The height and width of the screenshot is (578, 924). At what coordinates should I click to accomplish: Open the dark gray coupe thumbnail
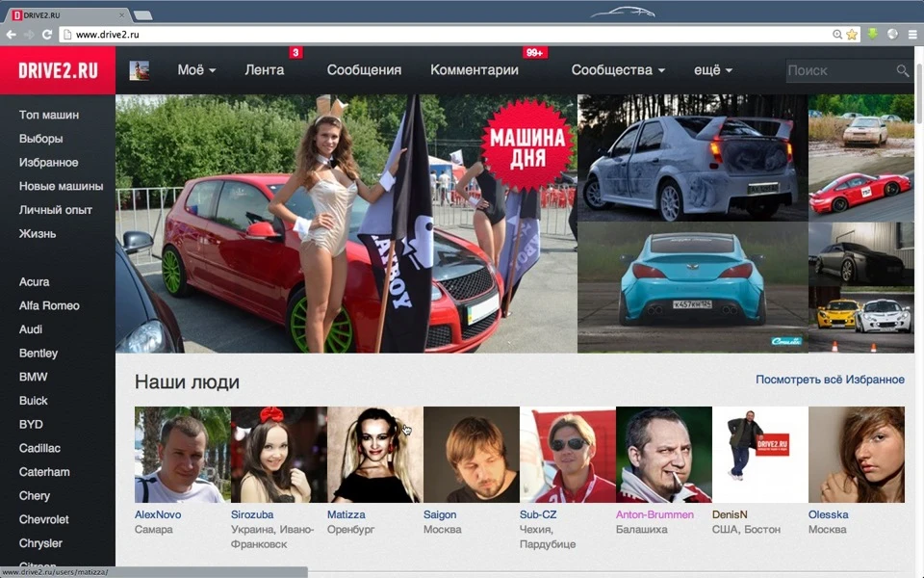tap(860, 254)
